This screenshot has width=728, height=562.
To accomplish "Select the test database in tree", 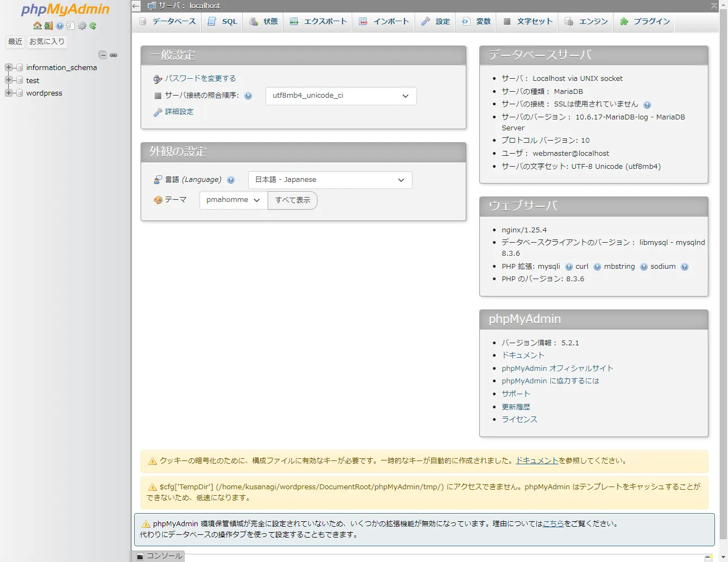I will (33, 80).
